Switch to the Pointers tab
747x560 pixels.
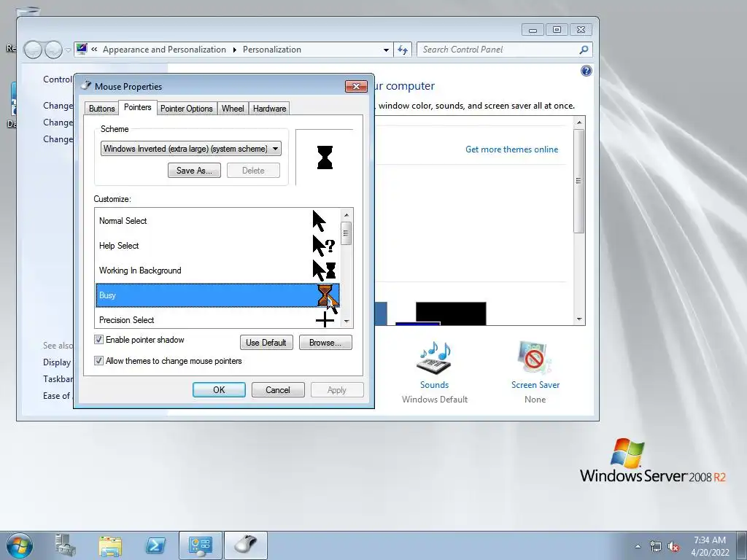[x=137, y=107]
